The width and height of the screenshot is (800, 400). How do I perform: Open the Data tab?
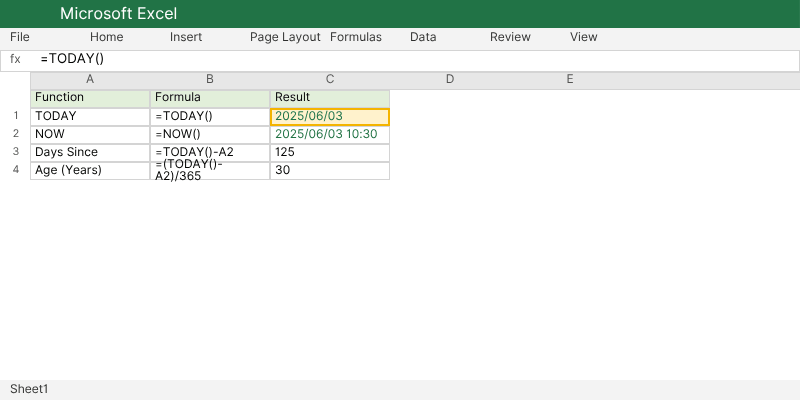(x=423, y=37)
